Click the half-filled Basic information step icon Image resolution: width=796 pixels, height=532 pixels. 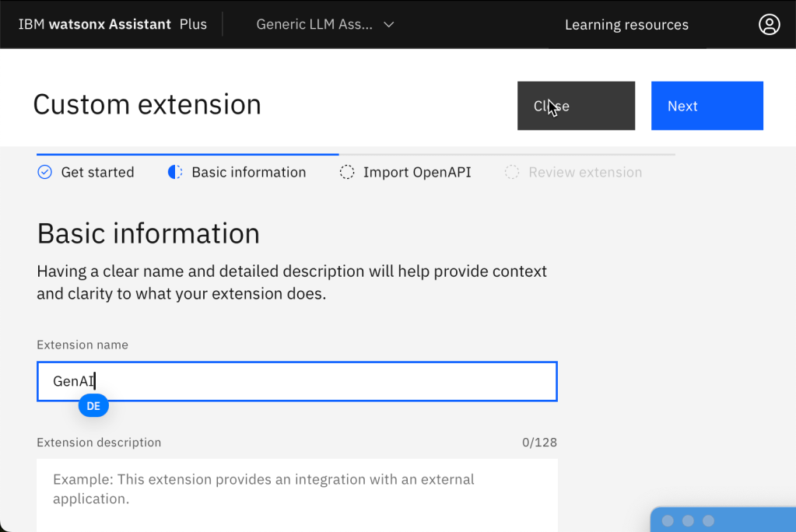click(175, 172)
